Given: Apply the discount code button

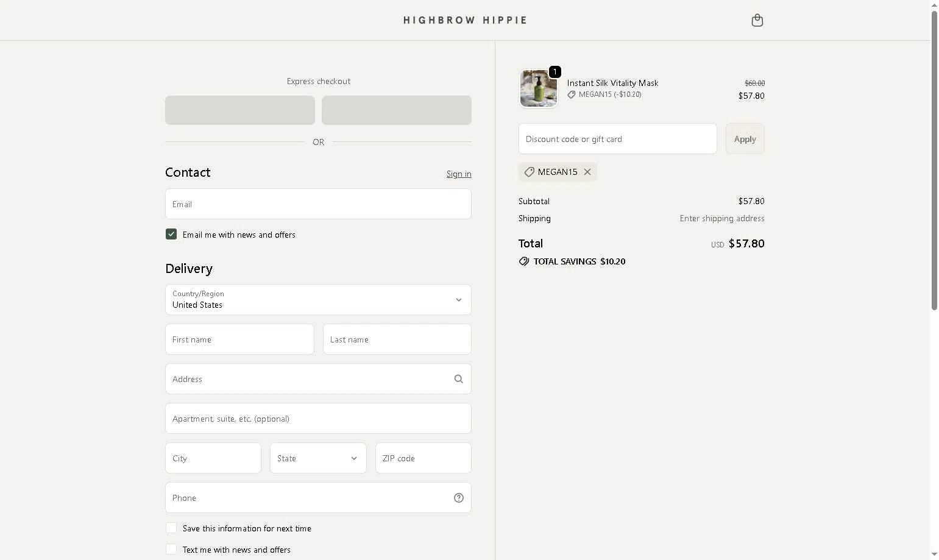Looking at the screenshot, I should (745, 139).
